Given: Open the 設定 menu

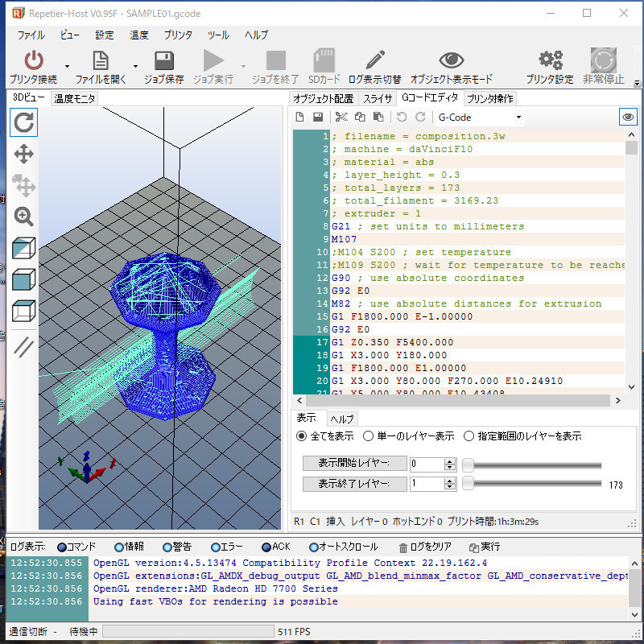Looking at the screenshot, I should coord(105,35).
